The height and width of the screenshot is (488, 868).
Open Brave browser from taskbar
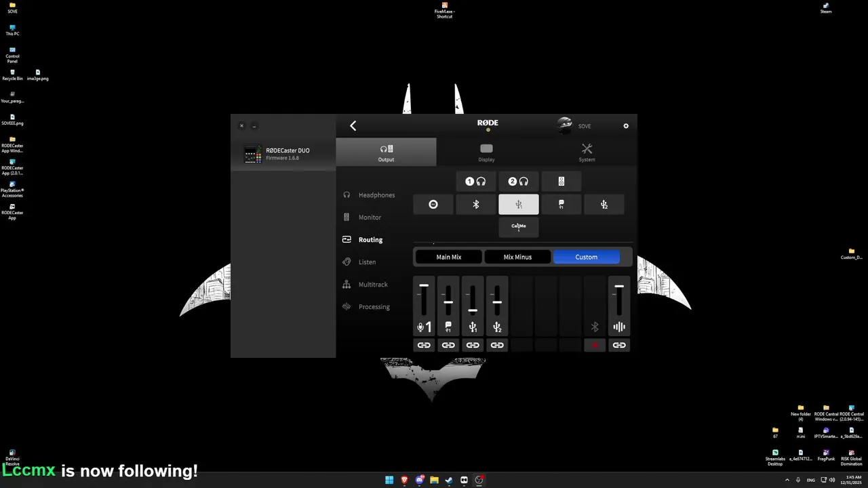pos(404,480)
